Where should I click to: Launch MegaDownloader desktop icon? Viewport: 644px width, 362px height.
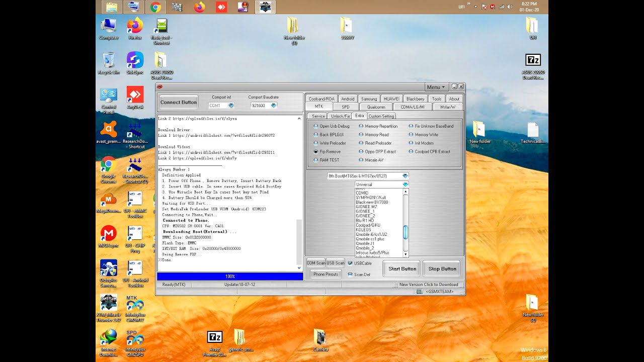pyautogui.click(x=109, y=202)
